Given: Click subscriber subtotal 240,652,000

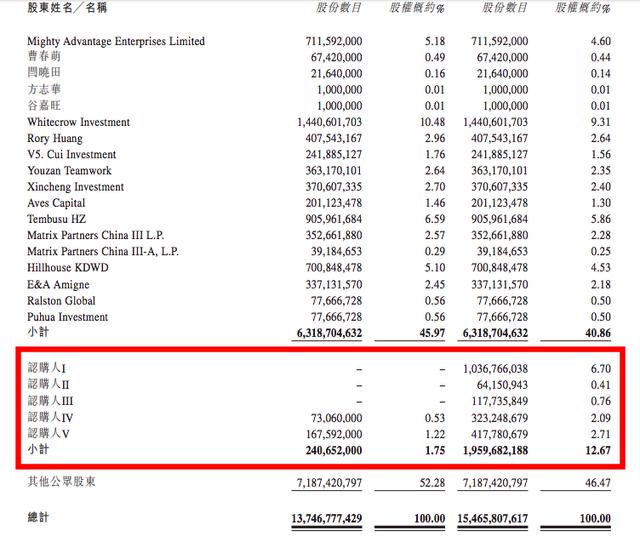Looking at the screenshot, I should tap(334, 451).
